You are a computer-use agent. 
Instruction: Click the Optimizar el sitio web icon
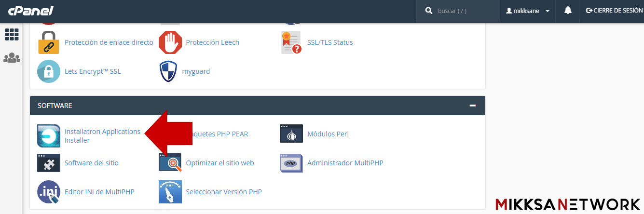170,163
